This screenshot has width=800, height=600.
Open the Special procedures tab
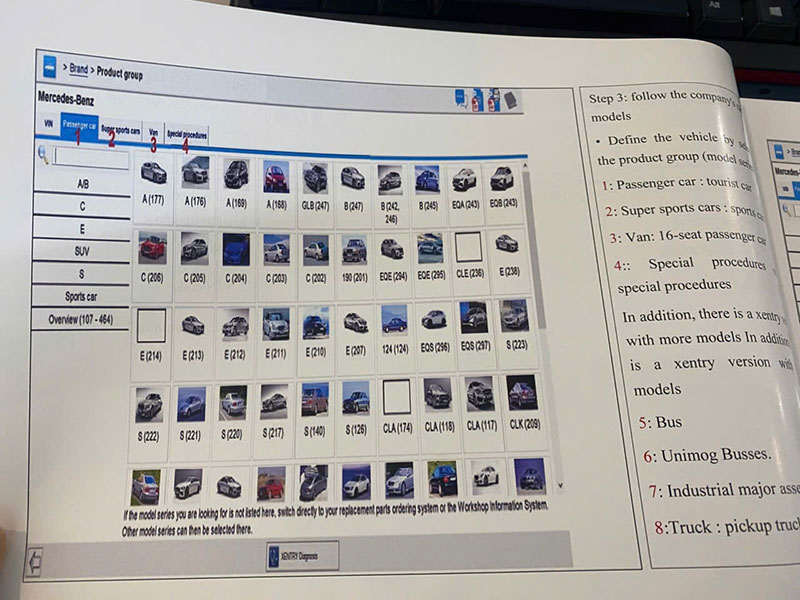(x=187, y=135)
